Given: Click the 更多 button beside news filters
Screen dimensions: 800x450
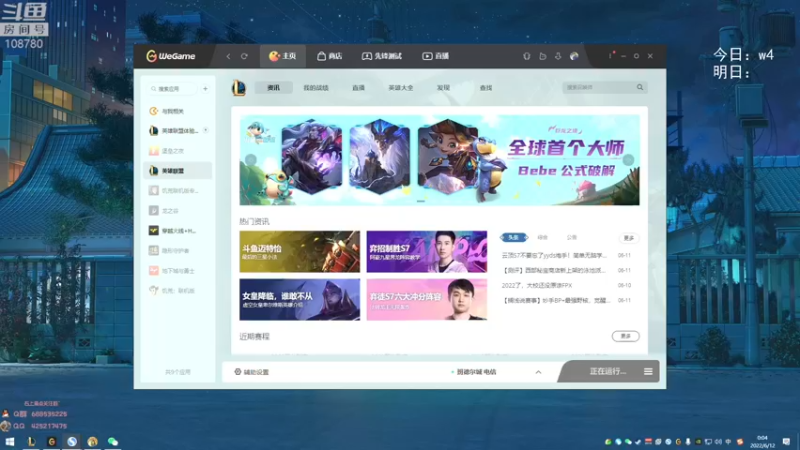Looking at the screenshot, I should coord(629,238).
